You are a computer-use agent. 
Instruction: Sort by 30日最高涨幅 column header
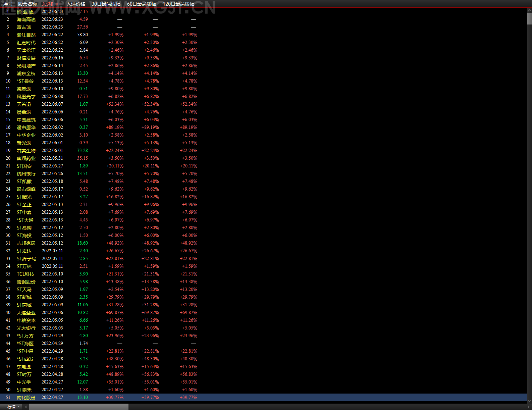point(106,4)
